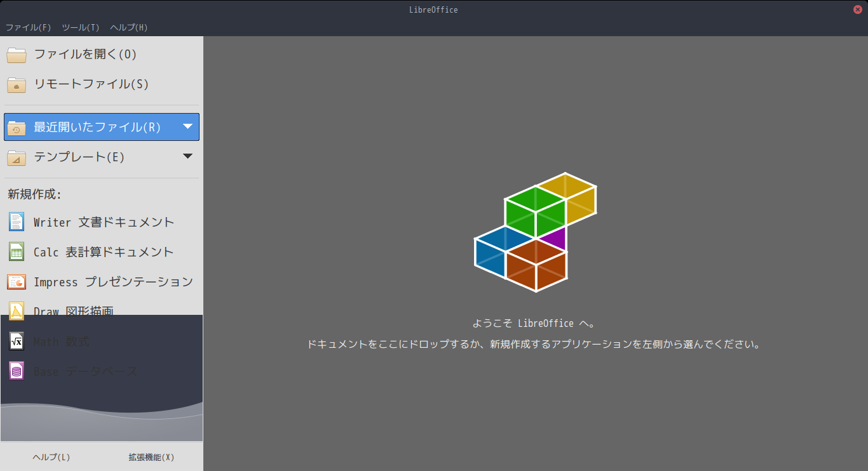Expand the 最近開いたファイル dropdown arrow
This screenshot has width=868, height=471.
click(x=187, y=126)
